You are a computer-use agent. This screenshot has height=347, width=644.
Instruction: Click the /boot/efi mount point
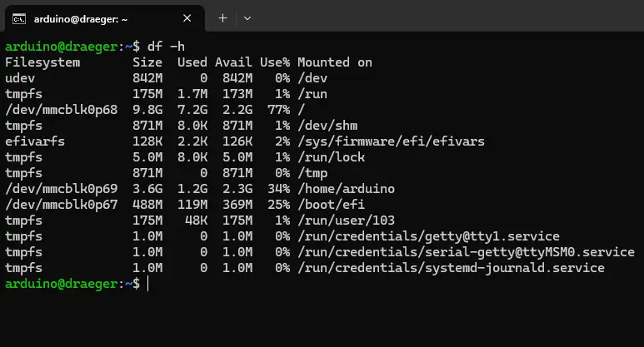pos(331,205)
